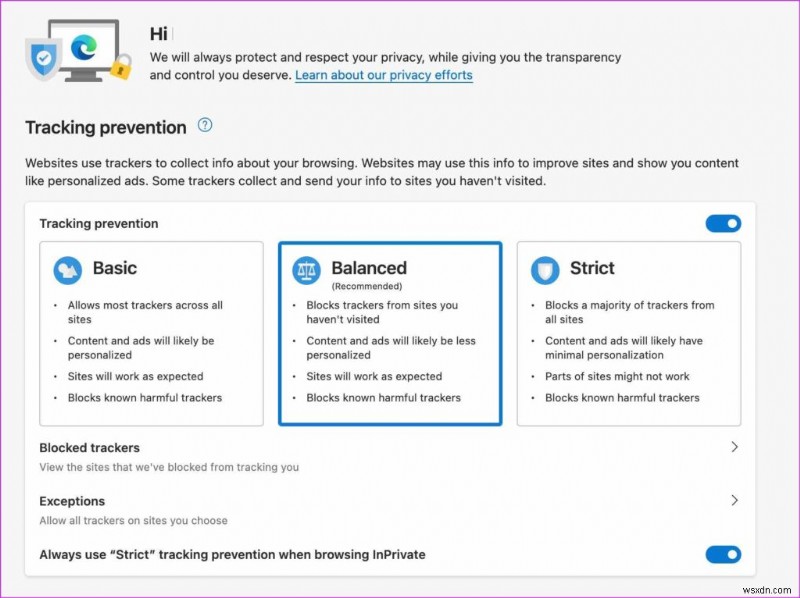Click the scales shield icon for Balanced
This screenshot has height=598, width=800.
307,268
